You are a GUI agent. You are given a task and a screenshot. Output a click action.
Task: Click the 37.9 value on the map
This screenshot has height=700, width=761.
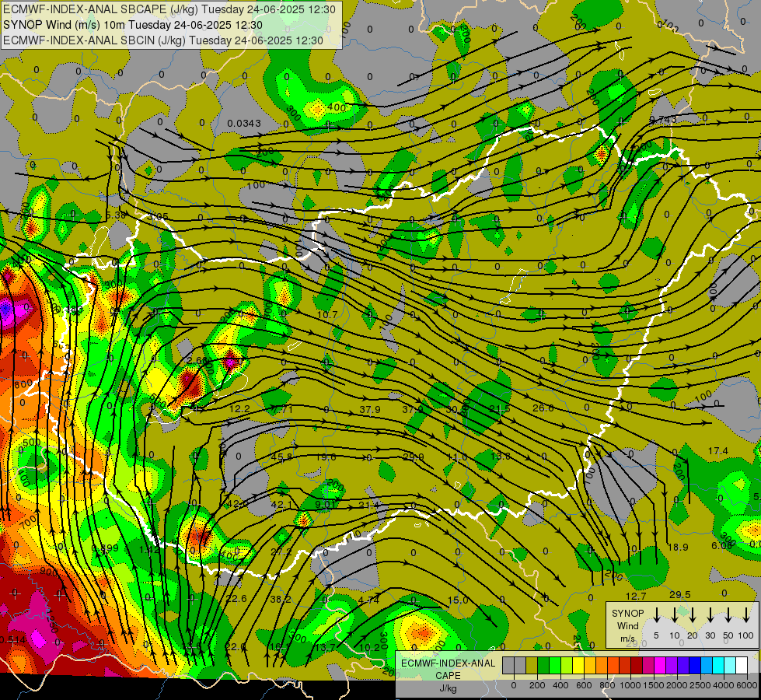point(369,410)
